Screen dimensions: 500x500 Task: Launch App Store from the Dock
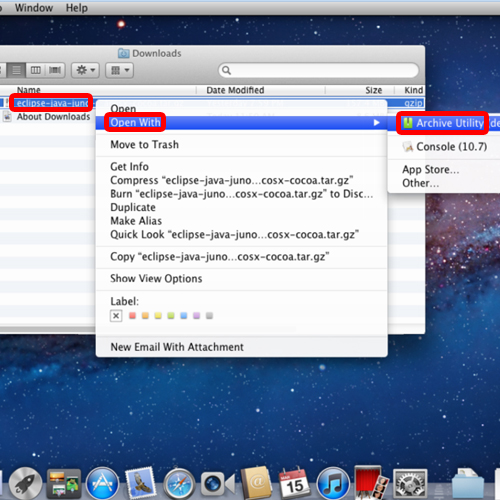(102, 483)
